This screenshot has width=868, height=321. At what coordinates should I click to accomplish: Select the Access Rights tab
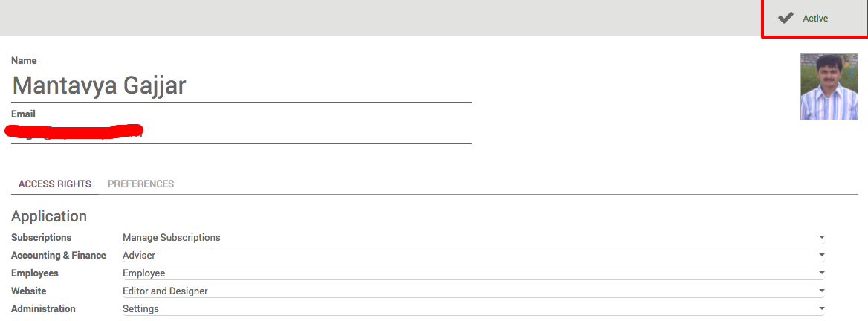click(55, 184)
